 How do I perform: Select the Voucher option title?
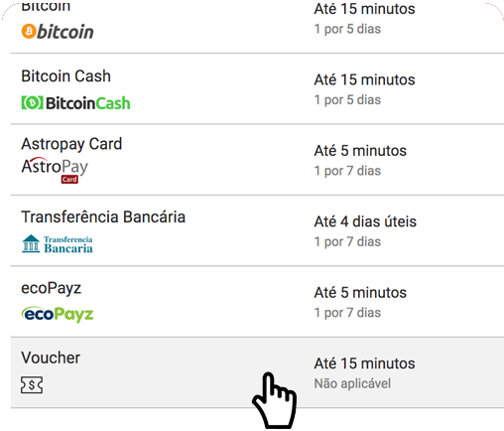click(x=51, y=358)
